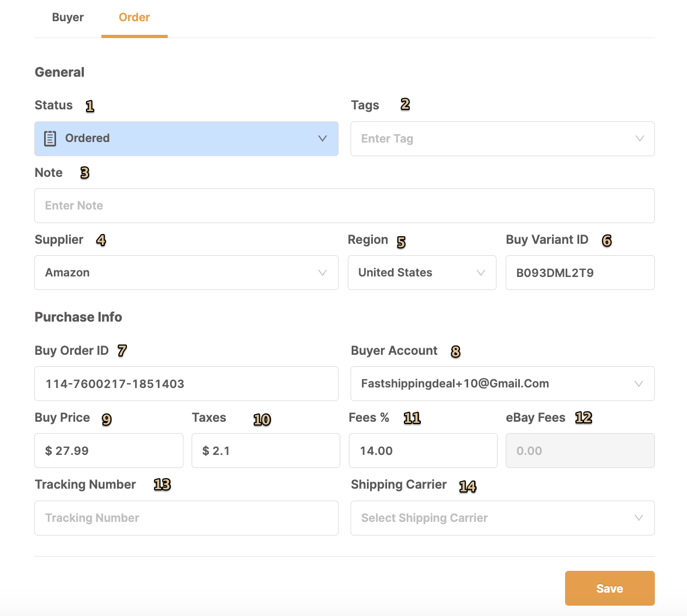687x616 pixels.
Task: Click the Region field label
Action: pos(368,240)
